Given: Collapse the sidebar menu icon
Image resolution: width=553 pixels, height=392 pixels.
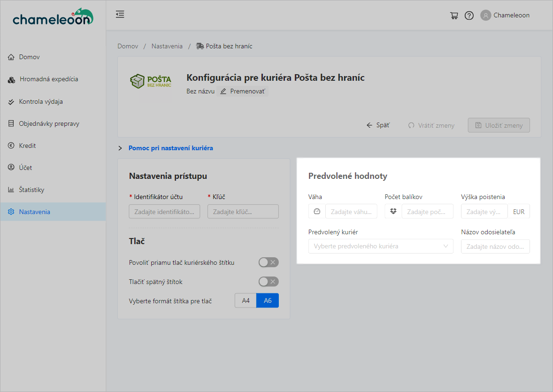Looking at the screenshot, I should [x=120, y=15].
